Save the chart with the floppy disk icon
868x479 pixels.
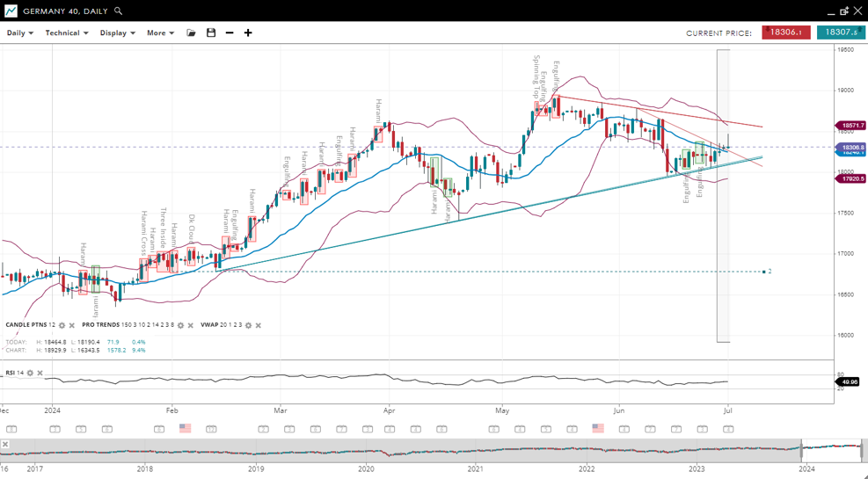click(x=211, y=33)
